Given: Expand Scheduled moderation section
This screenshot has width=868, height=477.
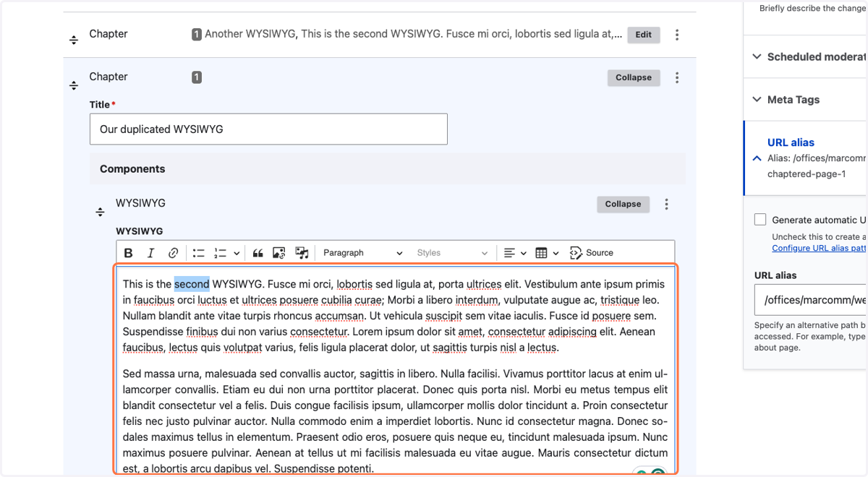Looking at the screenshot, I should (x=809, y=56).
